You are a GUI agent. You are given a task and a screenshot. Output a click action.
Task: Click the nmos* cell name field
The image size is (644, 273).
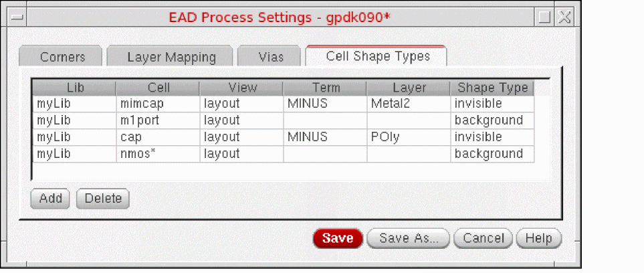coord(156,154)
